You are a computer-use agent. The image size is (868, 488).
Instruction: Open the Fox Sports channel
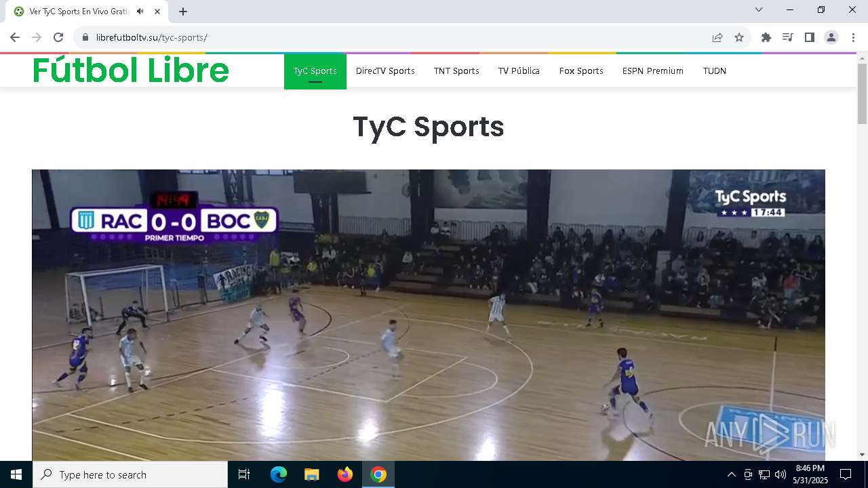[x=581, y=71]
